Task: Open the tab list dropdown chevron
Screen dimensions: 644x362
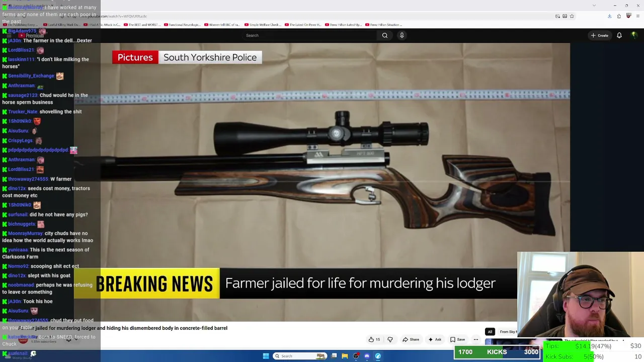Action: [594, 6]
